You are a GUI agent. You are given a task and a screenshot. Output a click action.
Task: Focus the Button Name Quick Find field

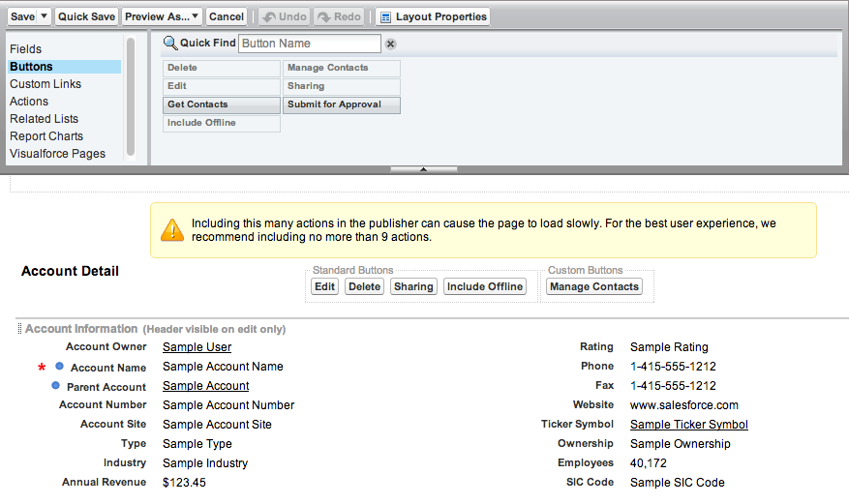pyautogui.click(x=310, y=44)
